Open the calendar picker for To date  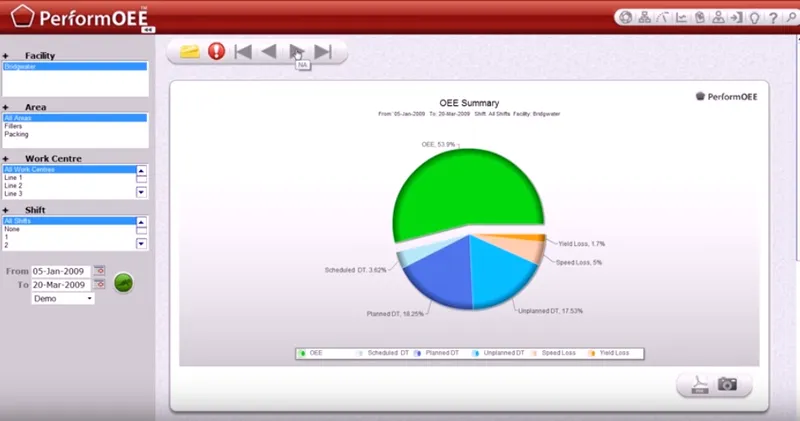[x=99, y=284]
